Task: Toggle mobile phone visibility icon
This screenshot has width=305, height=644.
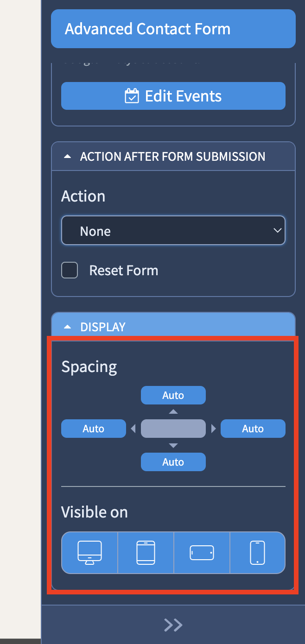Action: (x=257, y=553)
